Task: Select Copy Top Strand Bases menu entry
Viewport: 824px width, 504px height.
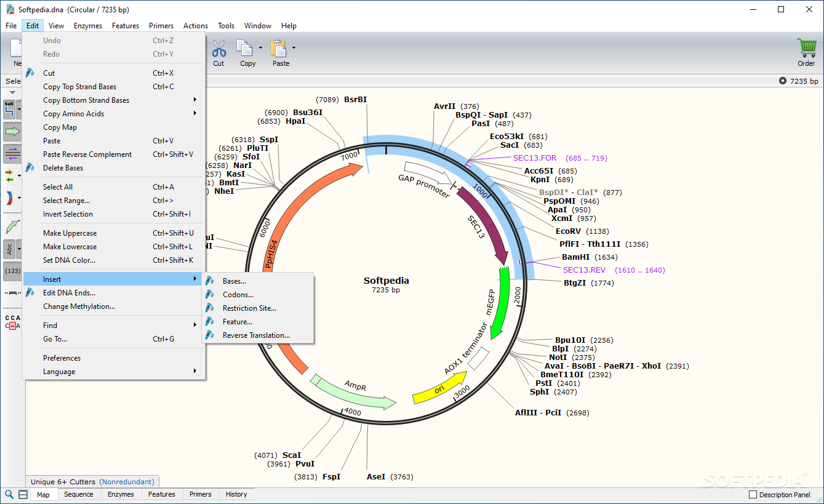Action: pos(113,87)
